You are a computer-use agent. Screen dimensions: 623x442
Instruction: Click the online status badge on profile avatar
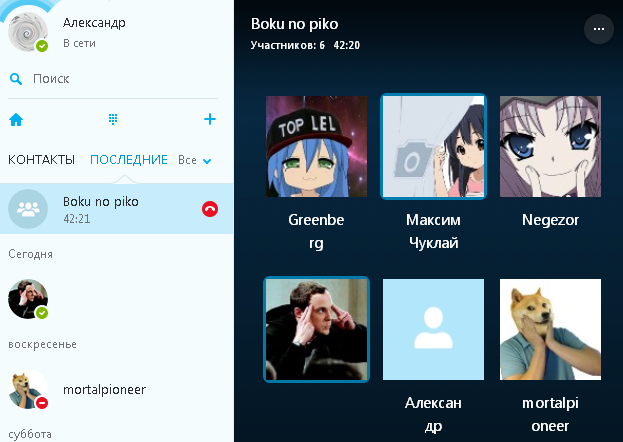42,46
